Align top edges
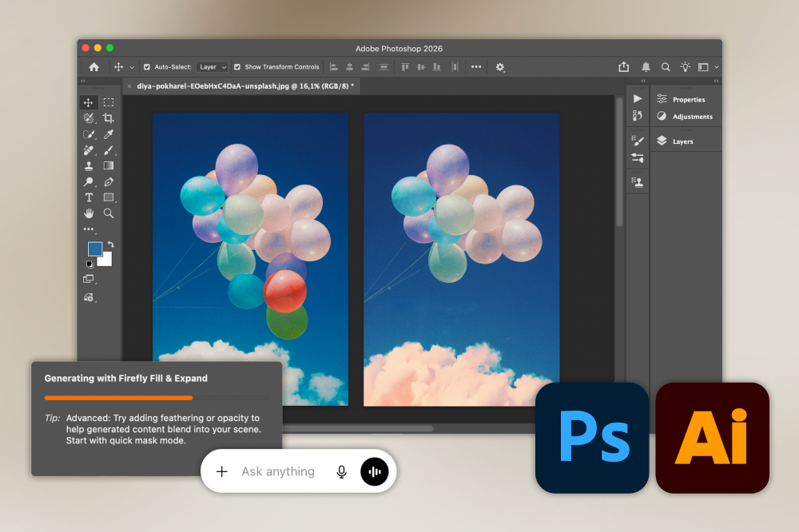The height and width of the screenshot is (532, 799). (405, 67)
